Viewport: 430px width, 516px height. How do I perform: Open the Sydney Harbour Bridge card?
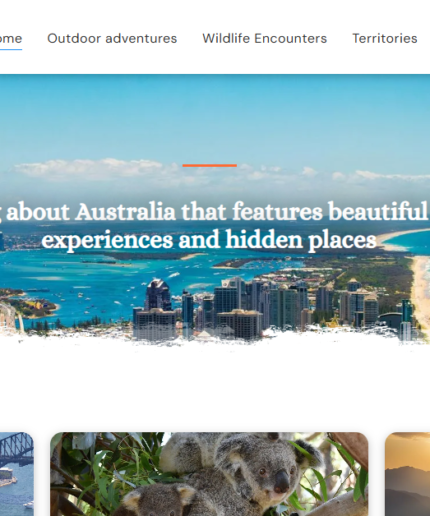click(x=17, y=474)
